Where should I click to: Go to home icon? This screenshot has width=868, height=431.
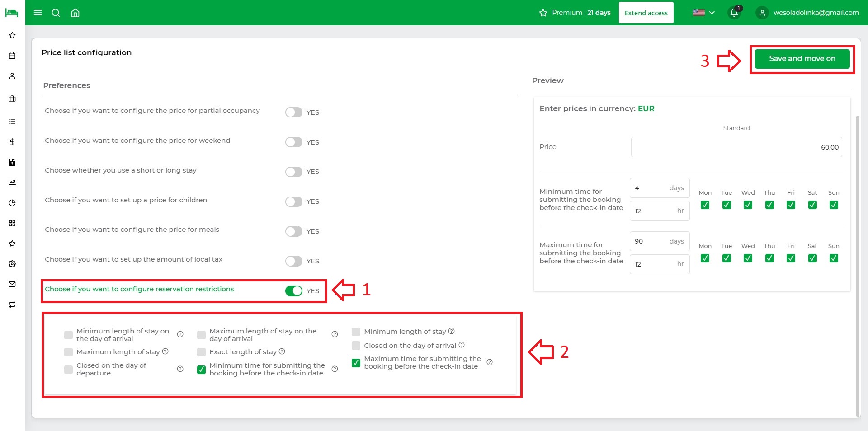point(75,13)
